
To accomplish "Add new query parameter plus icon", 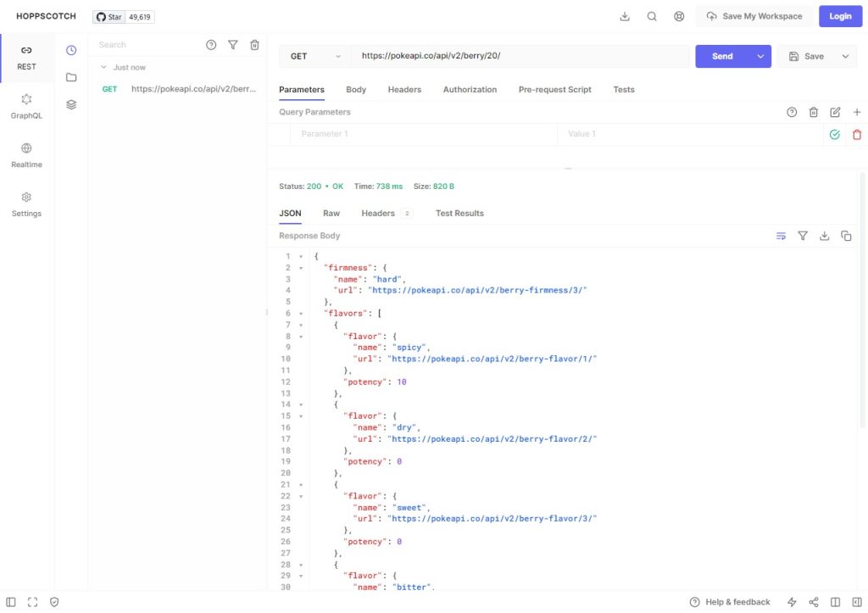I will click(x=857, y=113).
